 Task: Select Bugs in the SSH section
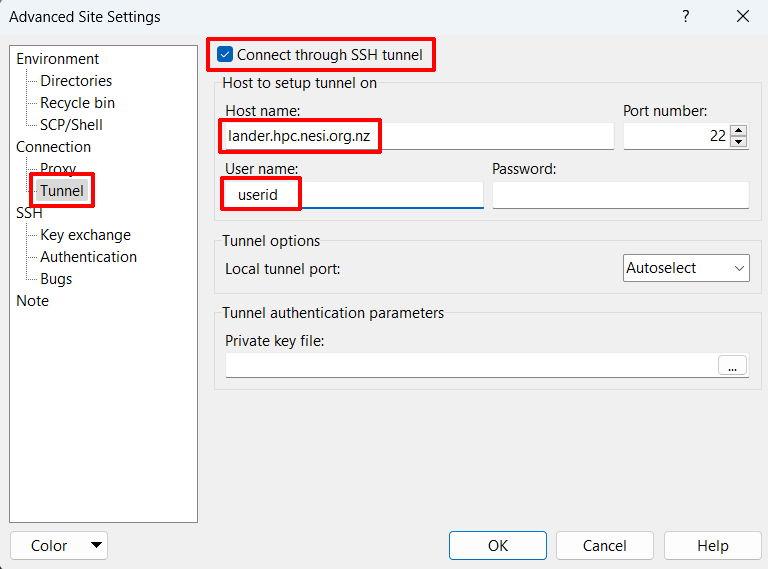(56, 279)
